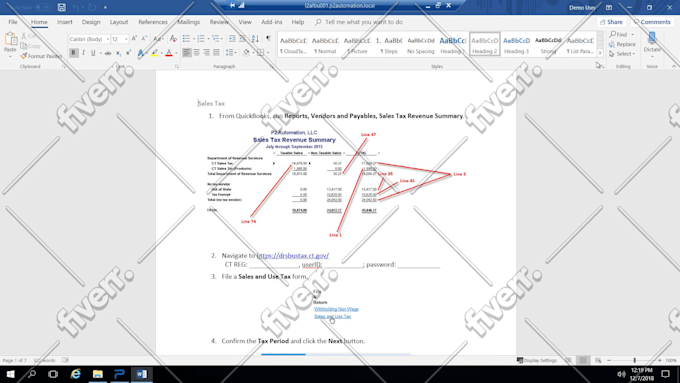The image size is (680, 383).
Task: Toggle Italic formatting
Action: tap(83, 52)
